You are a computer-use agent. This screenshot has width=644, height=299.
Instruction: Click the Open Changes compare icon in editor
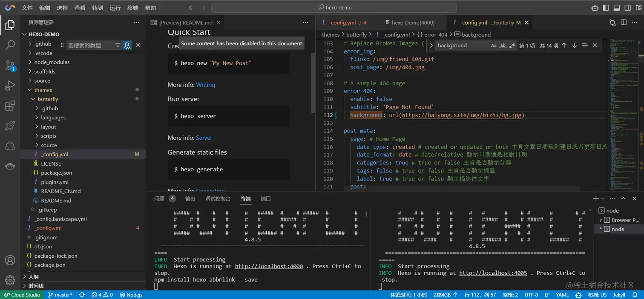coord(612,23)
